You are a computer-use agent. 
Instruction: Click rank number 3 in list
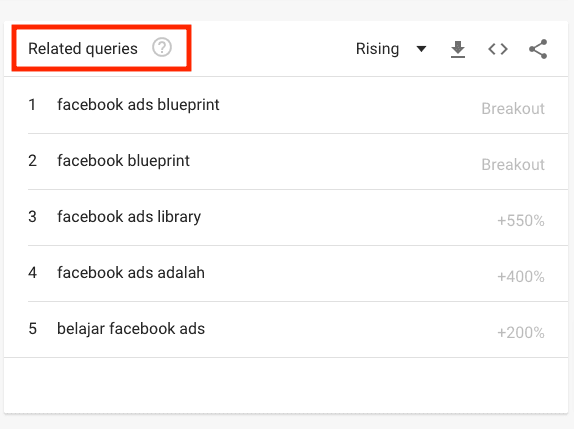[32, 217]
